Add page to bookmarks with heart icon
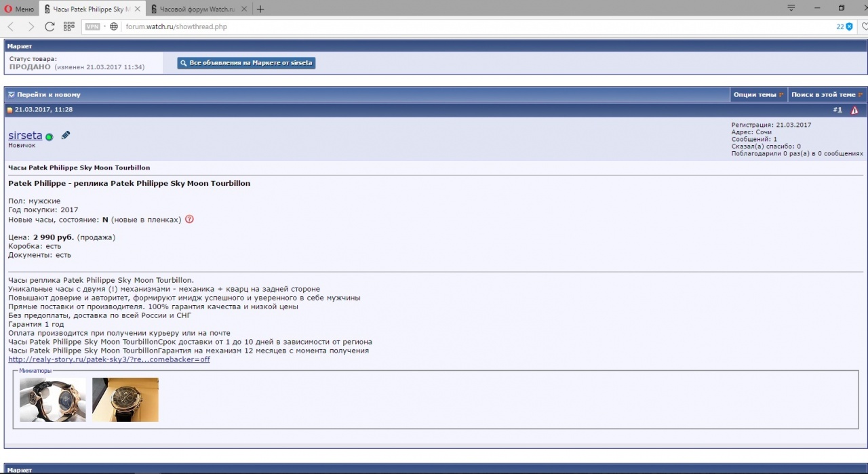Image resolution: width=868 pixels, height=474 pixels. [863, 26]
